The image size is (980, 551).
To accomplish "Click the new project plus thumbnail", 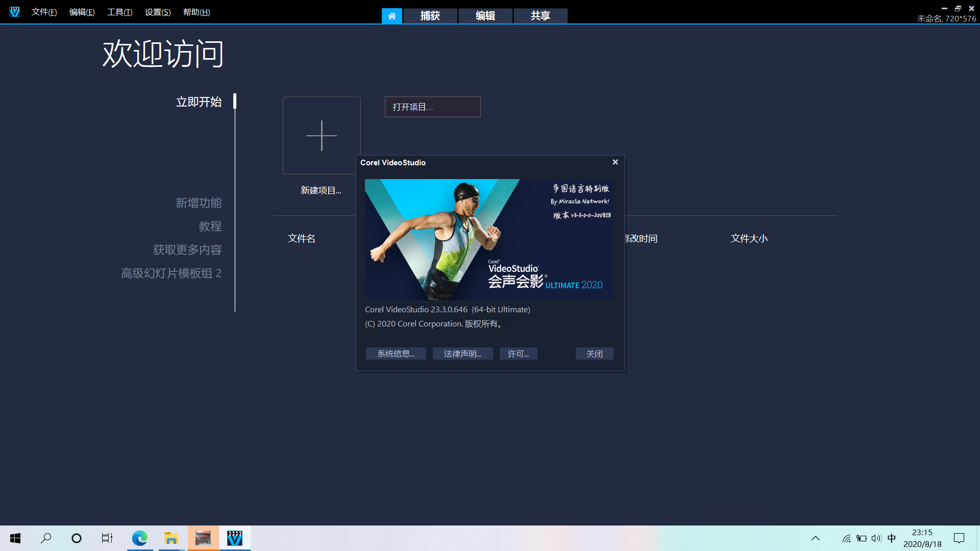I will 322,135.
